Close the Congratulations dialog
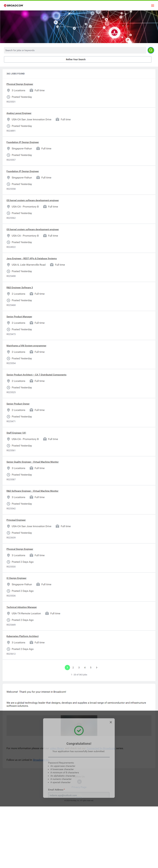 coord(111,722)
